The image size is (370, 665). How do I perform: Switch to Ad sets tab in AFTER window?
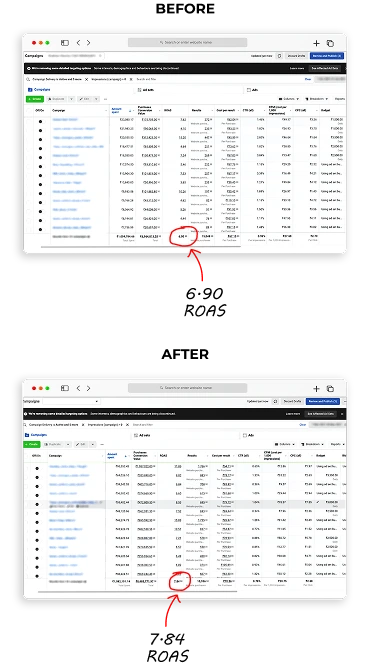143,435
